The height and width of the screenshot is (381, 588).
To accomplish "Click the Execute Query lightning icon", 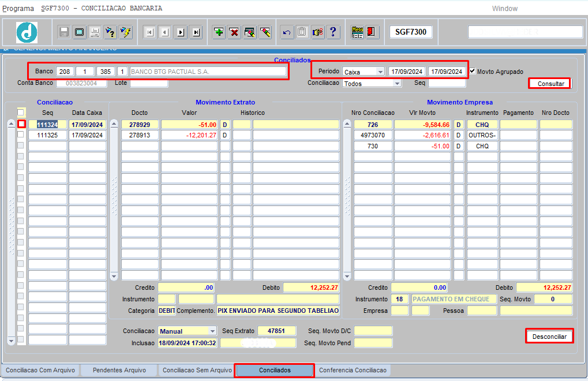I will [x=126, y=32].
